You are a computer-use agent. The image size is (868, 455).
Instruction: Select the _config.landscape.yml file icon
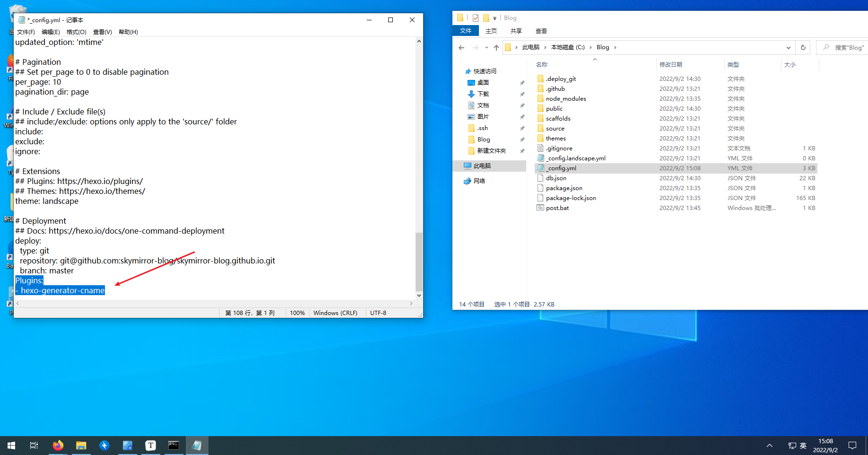pyautogui.click(x=540, y=158)
